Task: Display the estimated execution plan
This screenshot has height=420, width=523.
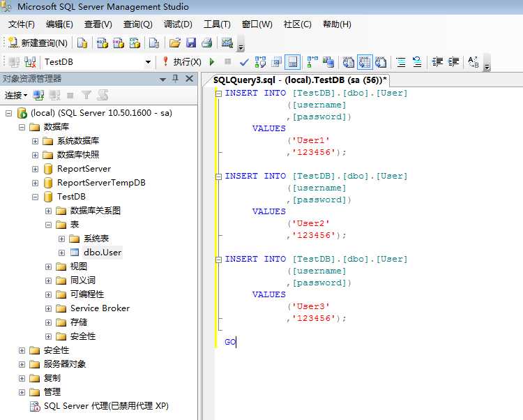Action: 260,62
